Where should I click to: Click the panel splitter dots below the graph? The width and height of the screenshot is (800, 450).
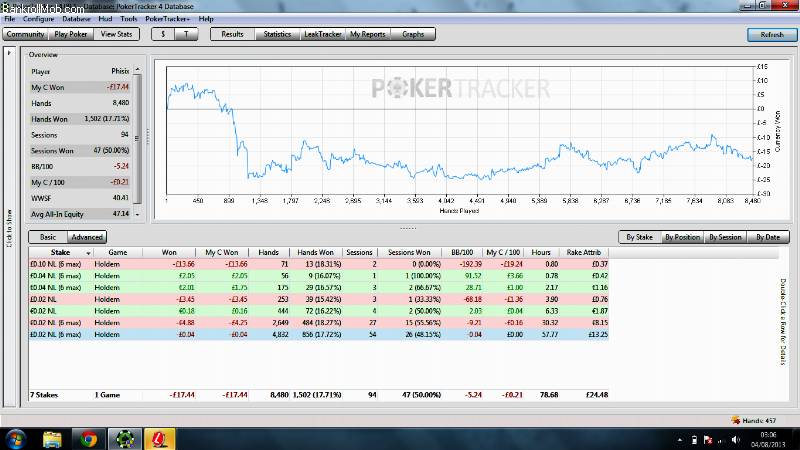408,228
